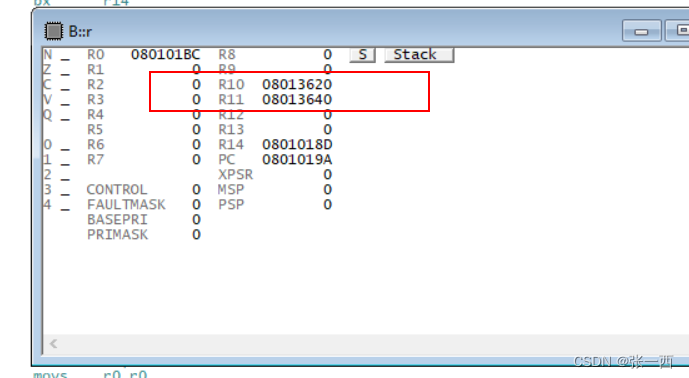Viewport: 689px width, 378px height.
Task: Click the CONTROL register label
Action: pyautogui.click(x=117, y=189)
